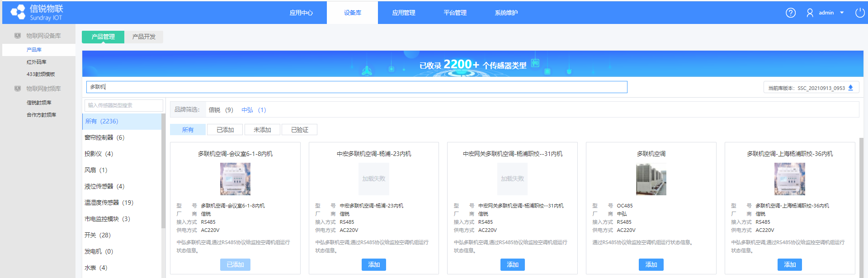Click the 物联网设备库 sidebar icon
Image resolution: width=868 pixels, height=278 pixels.
(x=18, y=36)
